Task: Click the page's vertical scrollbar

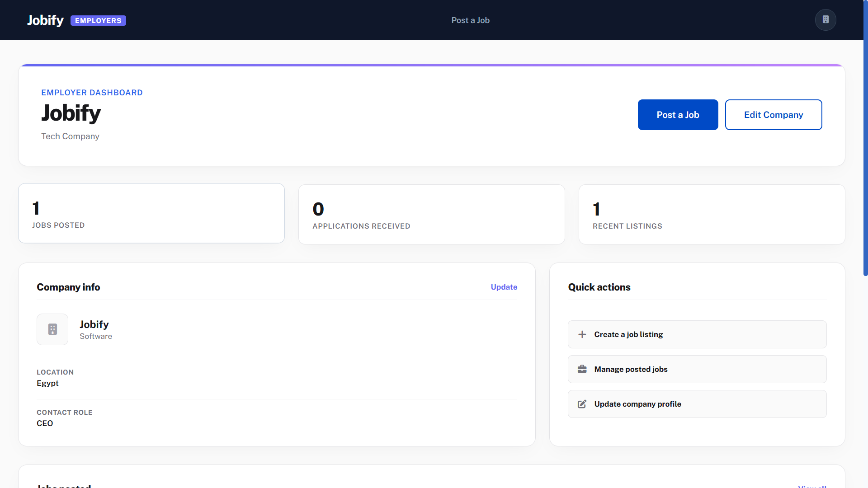Action: pos(866,138)
